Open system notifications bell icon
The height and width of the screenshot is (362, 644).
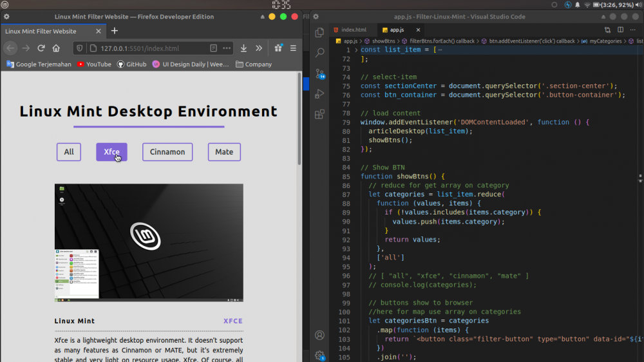pos(578,5)
